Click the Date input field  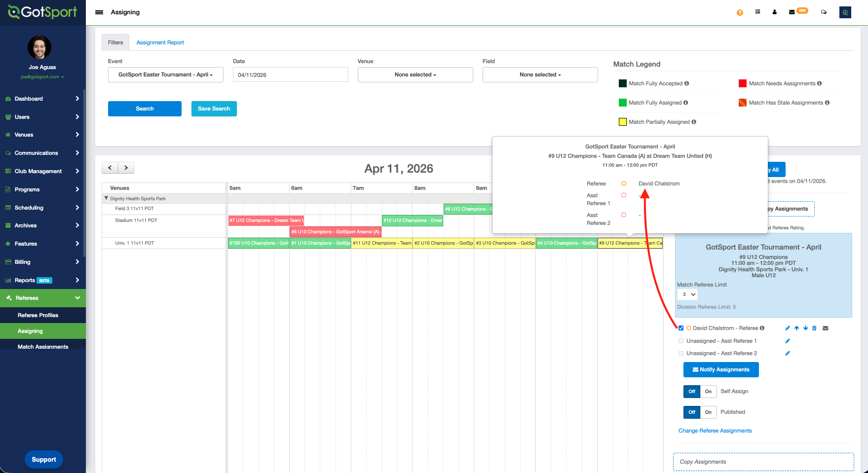tap(290, 75)
